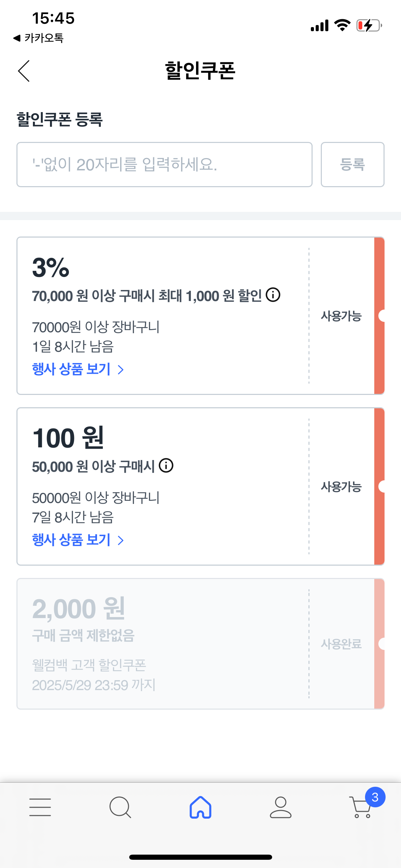The height and width of the screenshot is (868, 401).
Task: Tap the 할인쿠폰 page title
Action: pos(200,71)
